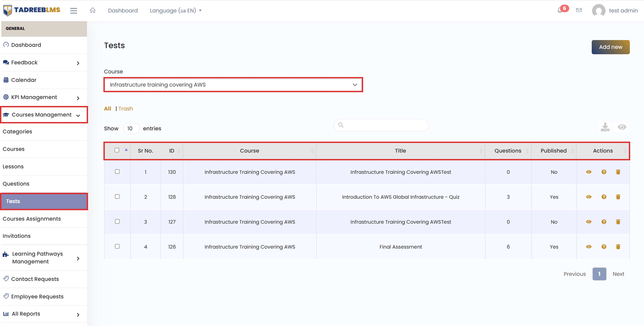Check the row for test ID 128
Image resolution: width=644 pixels, height=326 pixels.
[x=117, y=197]
